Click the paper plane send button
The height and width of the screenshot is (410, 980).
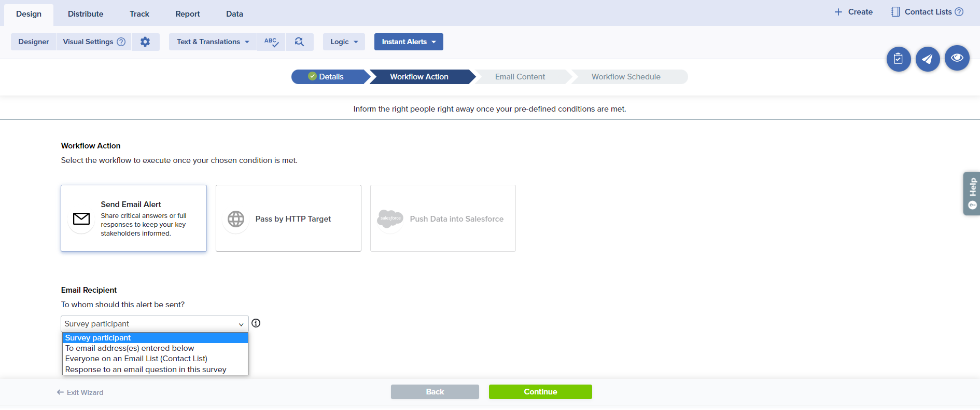click(927, 59)
